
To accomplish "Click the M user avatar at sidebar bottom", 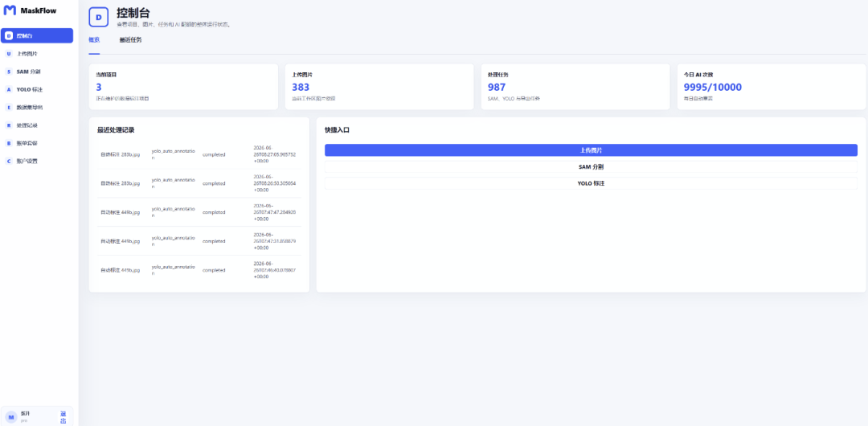I will pyautogui.click(x=11, y=416).
